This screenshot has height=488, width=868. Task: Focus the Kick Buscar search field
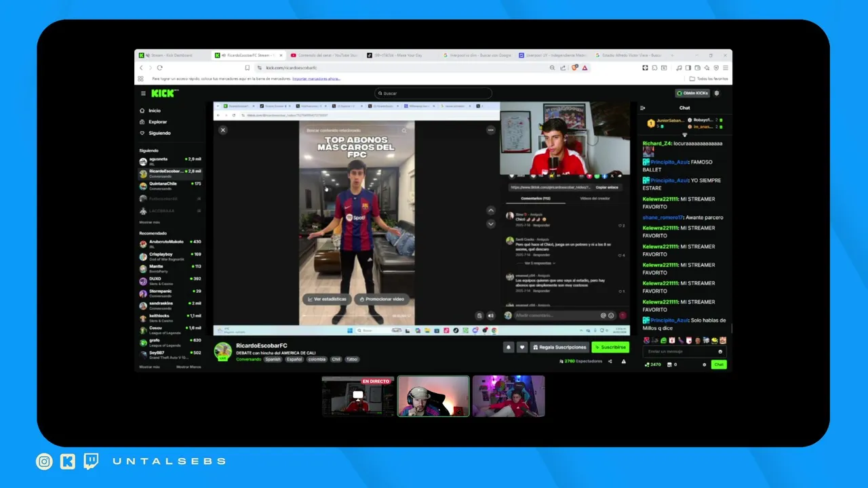[433, 94]
